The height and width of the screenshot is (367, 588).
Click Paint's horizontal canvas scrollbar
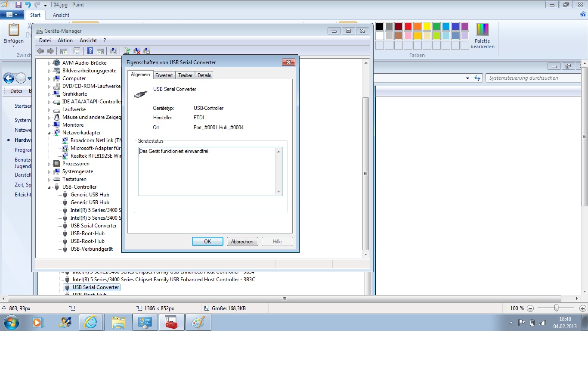tap(284, 299)
